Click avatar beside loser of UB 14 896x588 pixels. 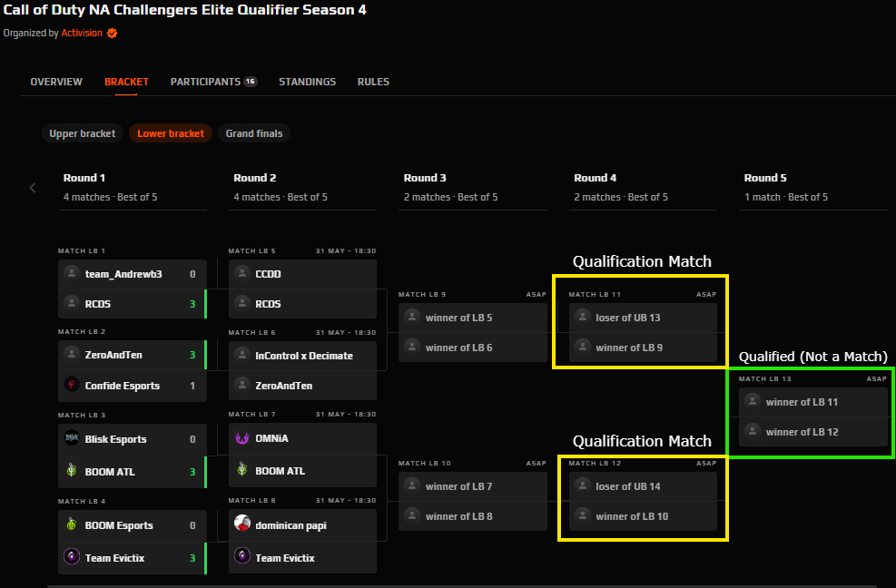[x=582, y=485]
